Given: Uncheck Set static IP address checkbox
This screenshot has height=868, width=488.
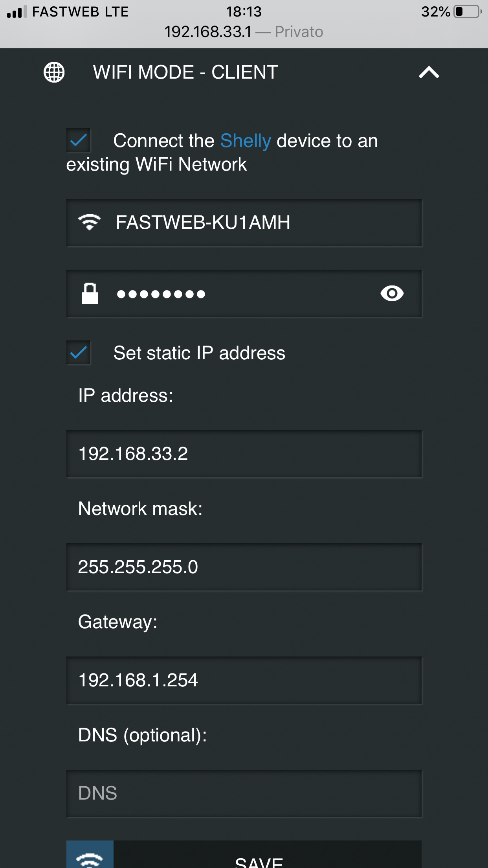Looking at the screenshot, I should coord(78,353).
